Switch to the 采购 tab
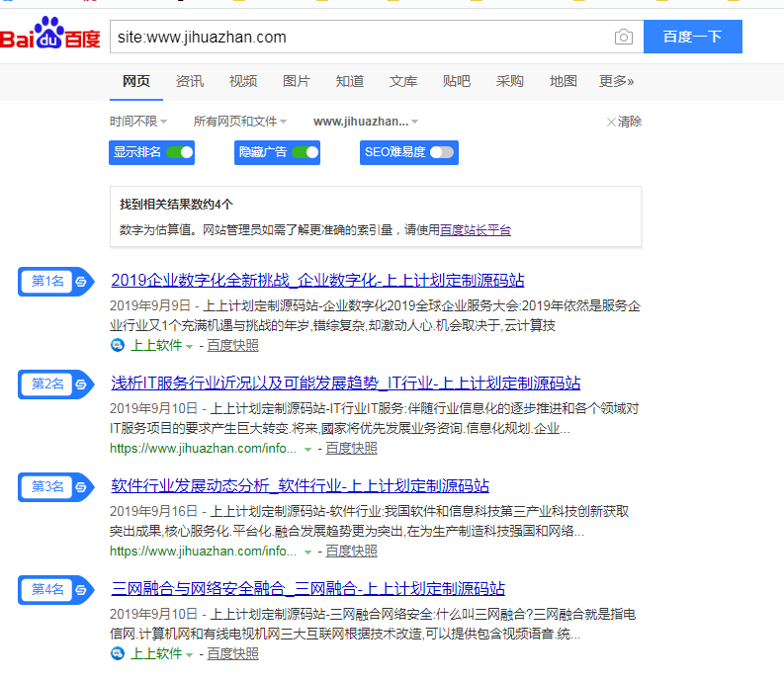Image resolution: width=784 pixels, height=681 pixels. click(509, 81)
